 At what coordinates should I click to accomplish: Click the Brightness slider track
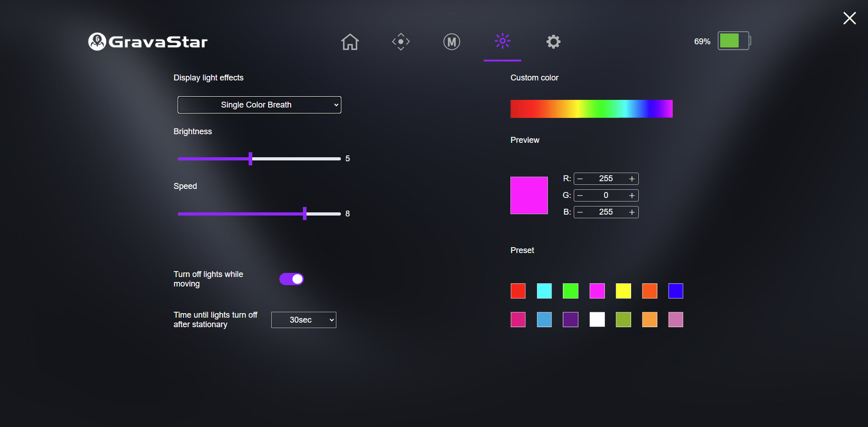click(294, 159)
